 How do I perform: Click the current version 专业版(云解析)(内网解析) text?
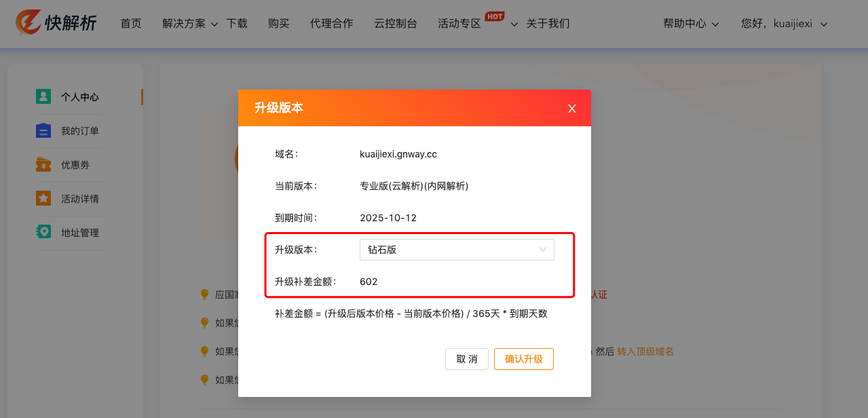click(414, 186)
